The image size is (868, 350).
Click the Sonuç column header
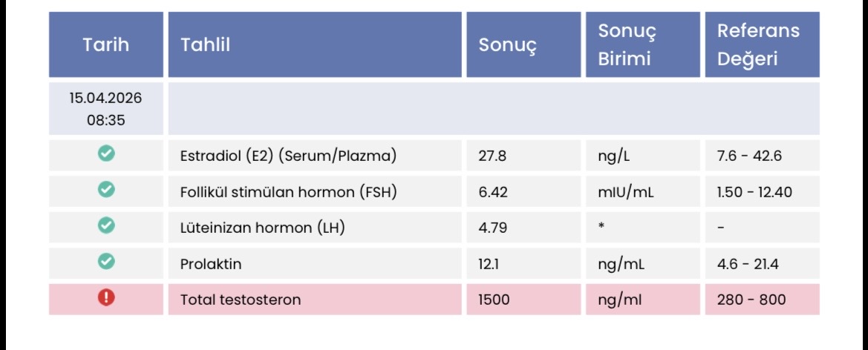click(508, 44)
